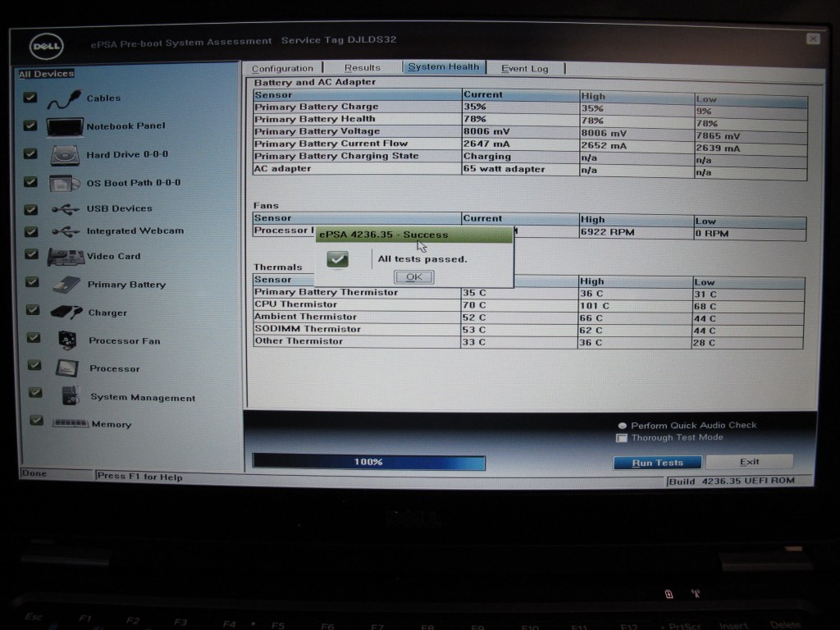Click the Charging state value cell
Viewport: 840px width, 630px height.
[520, 157]
